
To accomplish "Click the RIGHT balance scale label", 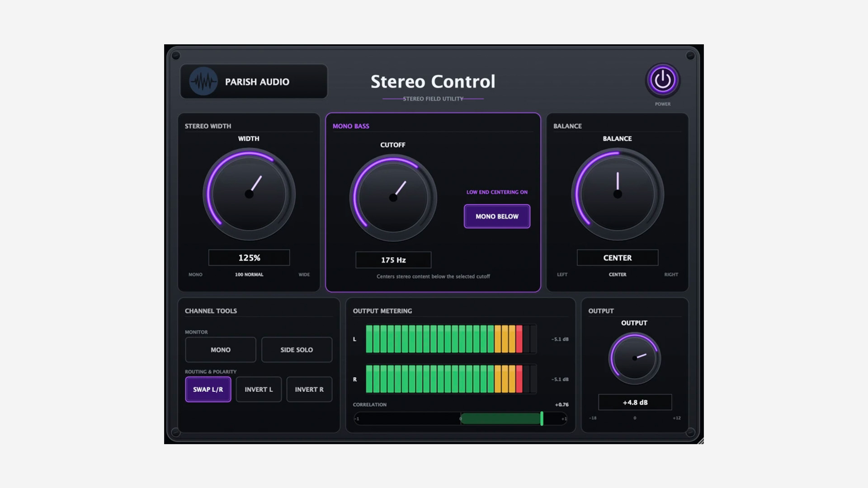I will 671,274.
